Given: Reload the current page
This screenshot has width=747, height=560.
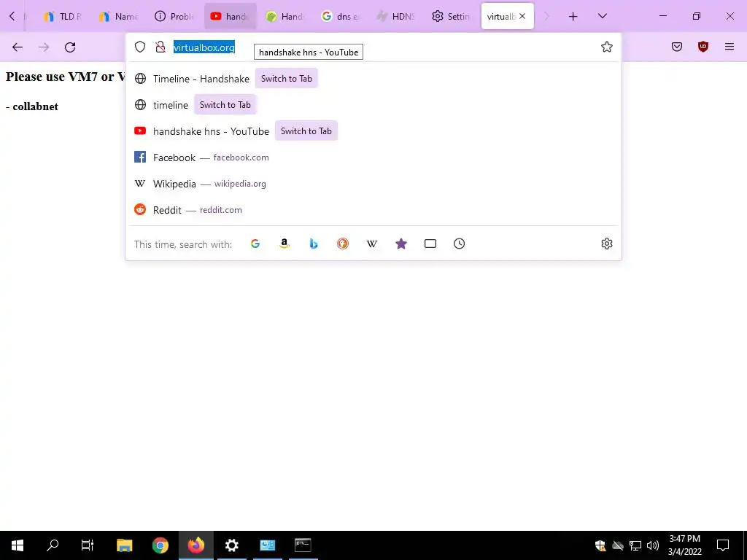Looking at the screenshot, I should click(x=70, y=47).
